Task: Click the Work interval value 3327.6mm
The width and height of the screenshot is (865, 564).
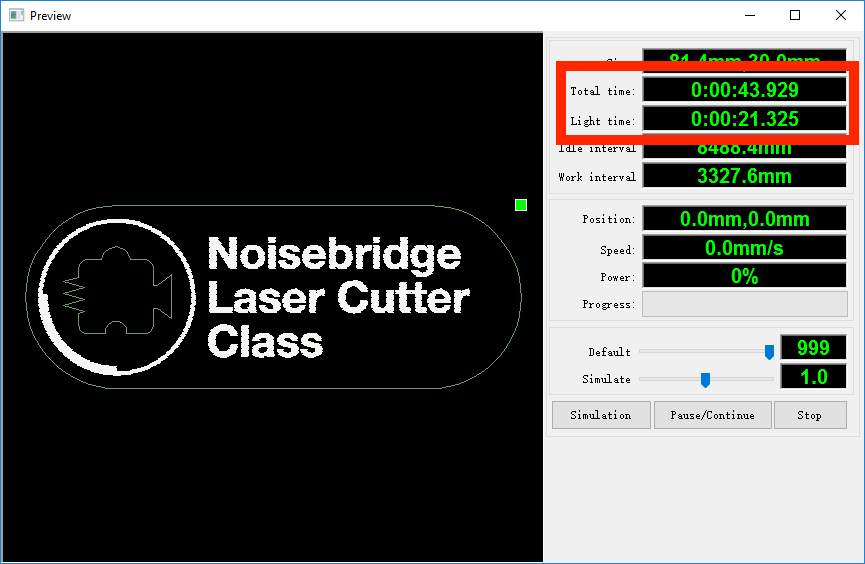Action: [x=744, y=176]
